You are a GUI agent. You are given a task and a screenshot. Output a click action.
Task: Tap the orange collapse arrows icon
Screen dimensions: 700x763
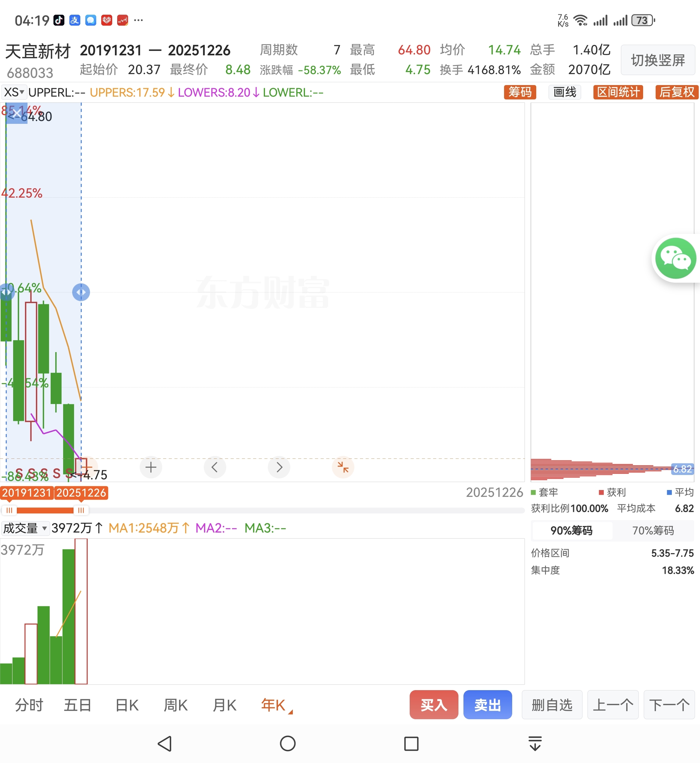[343, 467]
